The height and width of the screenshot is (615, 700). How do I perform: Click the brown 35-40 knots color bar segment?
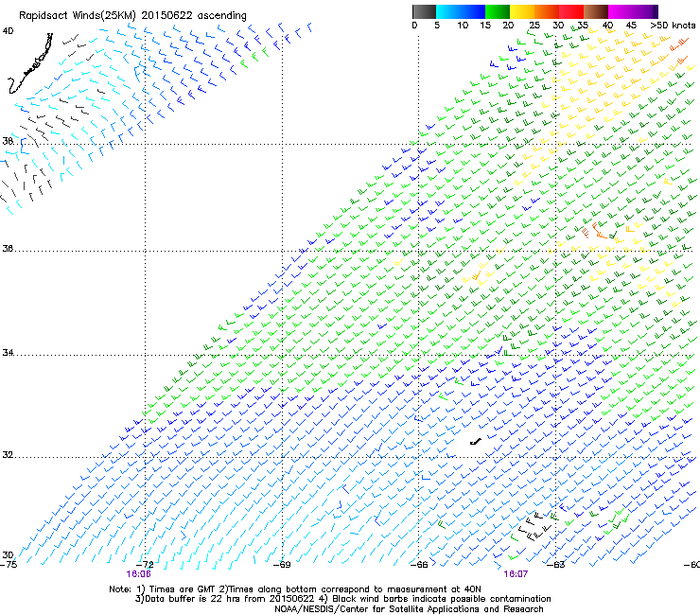tap(596, 11)
